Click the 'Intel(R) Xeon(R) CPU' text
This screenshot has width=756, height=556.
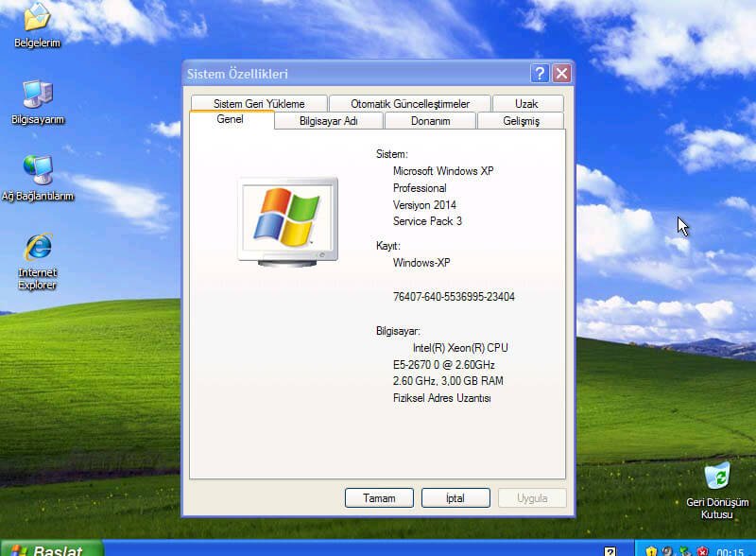[x=460, y=348]
